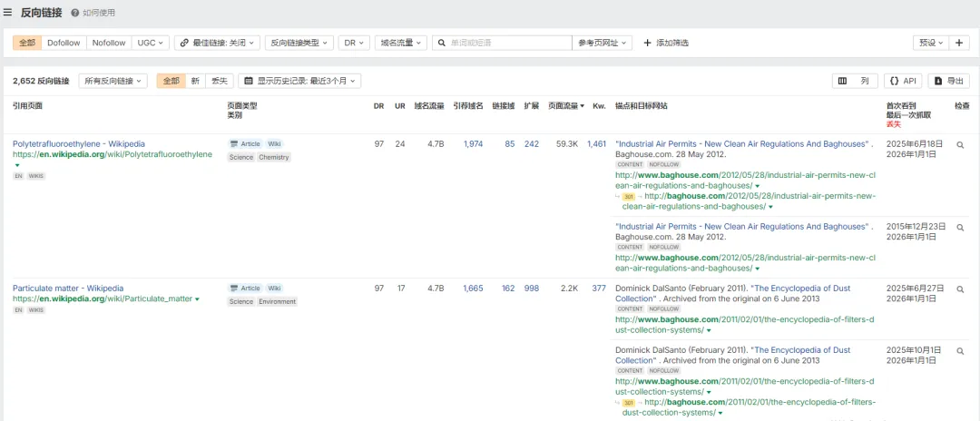Sort by 页面流量 column header
Screen dimensions: 980x421
click(x=565, y=106)
